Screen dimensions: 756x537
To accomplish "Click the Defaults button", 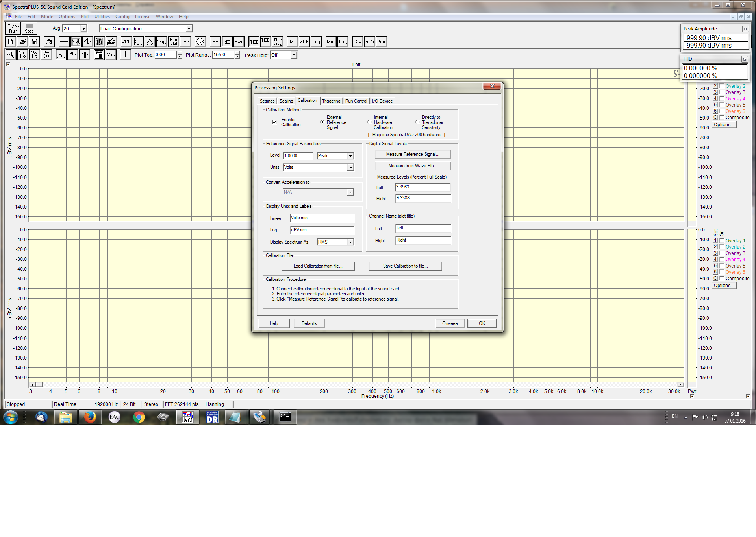I will pos(309,323).
